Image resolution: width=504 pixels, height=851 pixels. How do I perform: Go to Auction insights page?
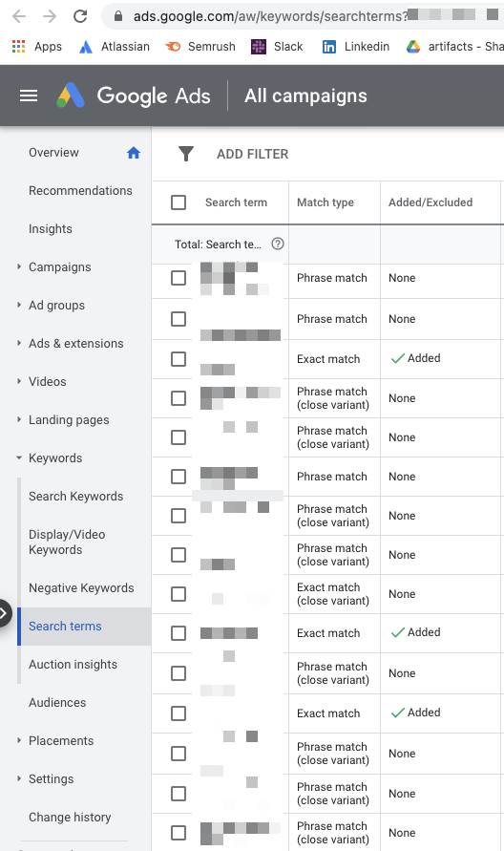coord(73,665)
